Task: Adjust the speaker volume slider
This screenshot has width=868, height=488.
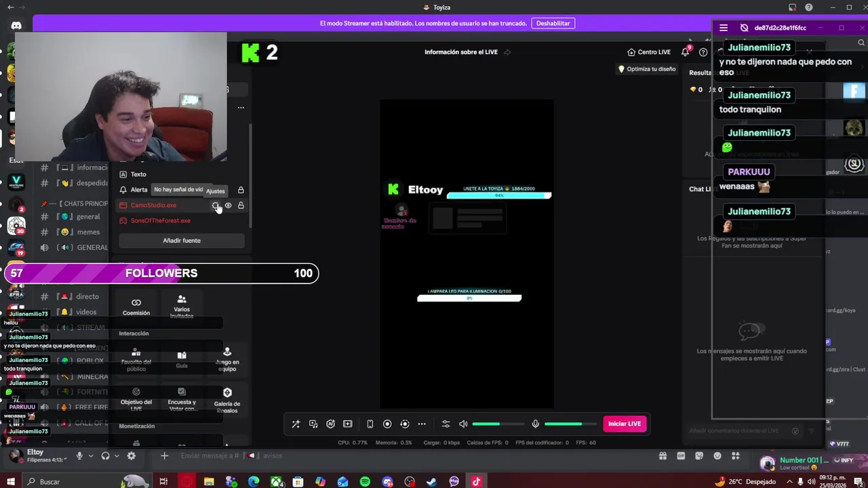Action: pyautogui.click(x=498, y=424)
